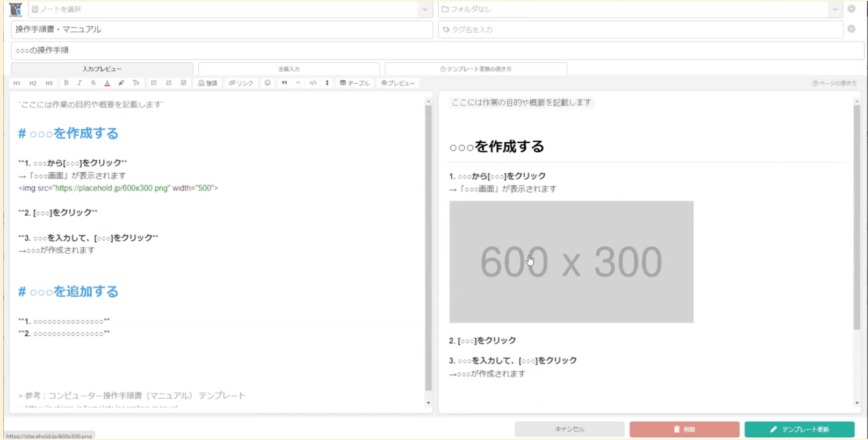Click preview scrollbar down arrow

point(857,403)
